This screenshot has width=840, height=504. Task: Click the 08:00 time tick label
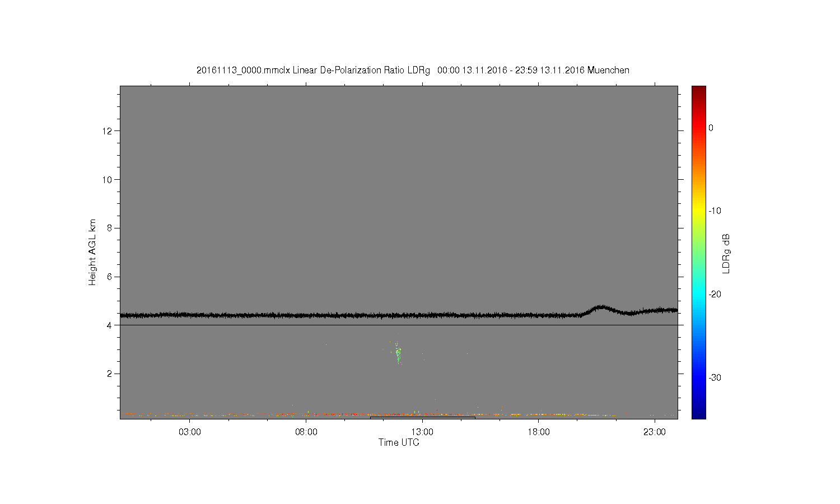coord(306,432)
